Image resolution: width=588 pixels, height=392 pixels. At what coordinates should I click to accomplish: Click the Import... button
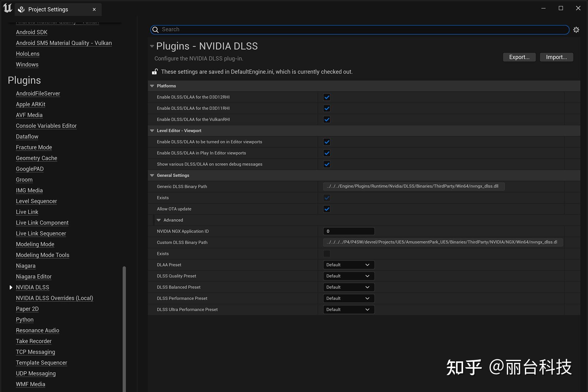[x=556, y=57]
